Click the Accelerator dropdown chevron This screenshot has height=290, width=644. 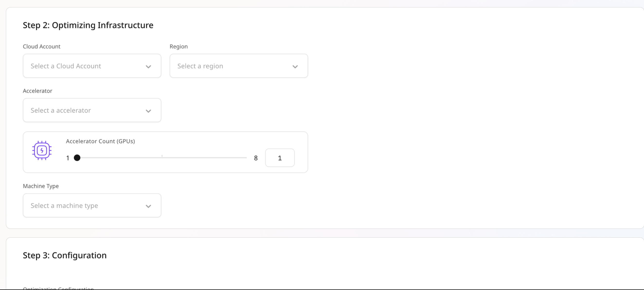(149, 111)
